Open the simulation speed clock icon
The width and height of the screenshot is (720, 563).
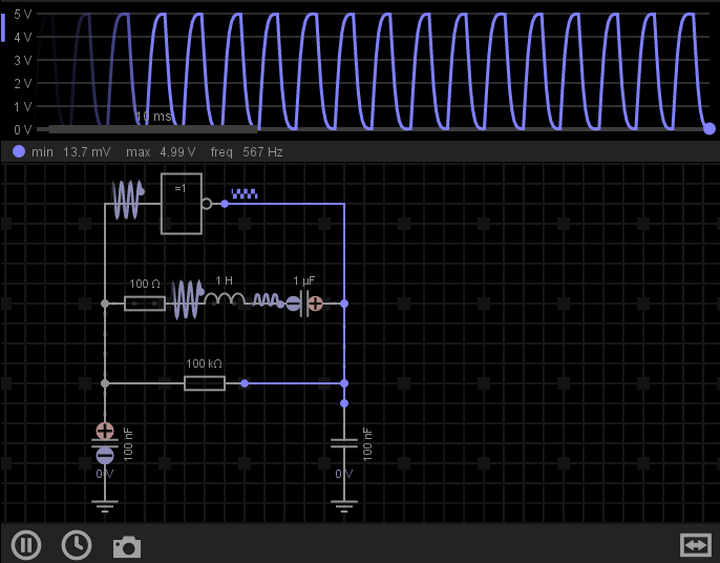[x=76, y=545]
